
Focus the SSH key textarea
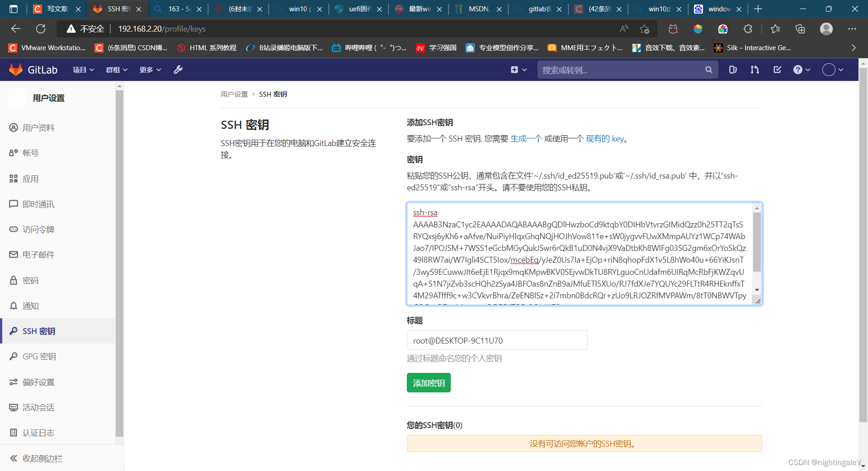click(584, 254)
